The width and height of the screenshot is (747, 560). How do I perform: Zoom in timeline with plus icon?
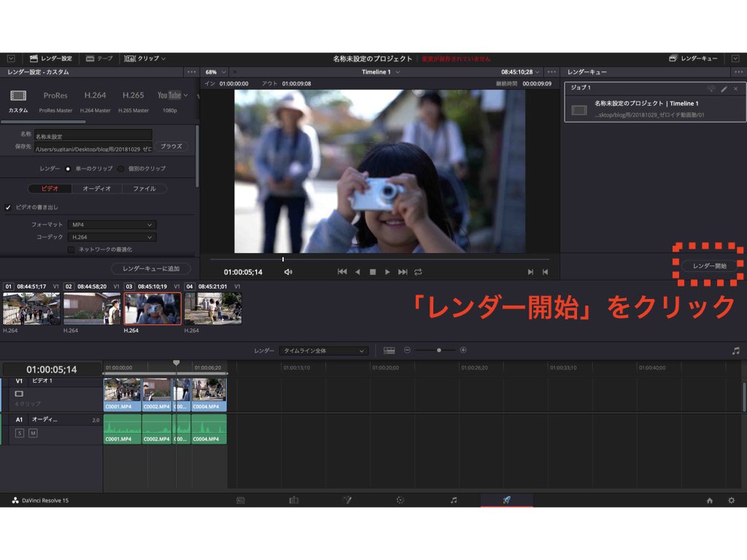[463, 350]
